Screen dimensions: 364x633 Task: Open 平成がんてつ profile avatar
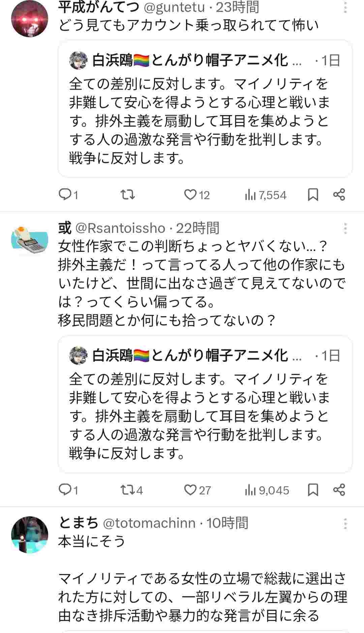click(30, 19)
